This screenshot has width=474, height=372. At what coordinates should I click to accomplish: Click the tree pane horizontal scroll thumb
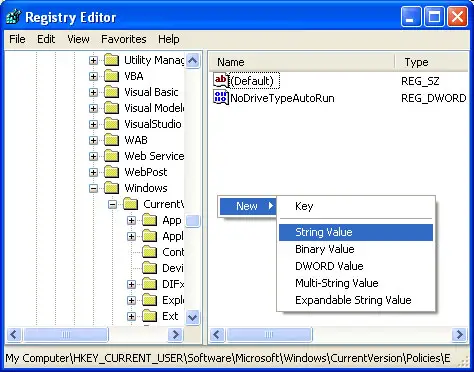(66, 334)
